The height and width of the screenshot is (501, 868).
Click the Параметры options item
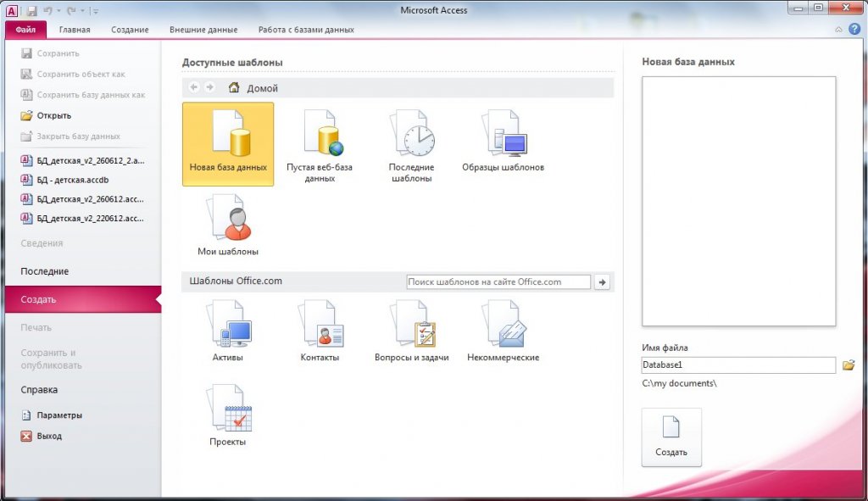52,415
